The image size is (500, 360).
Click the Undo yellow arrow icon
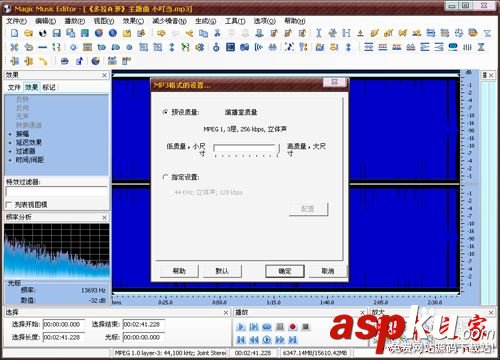pyautogui.click(x=161, y=33)
